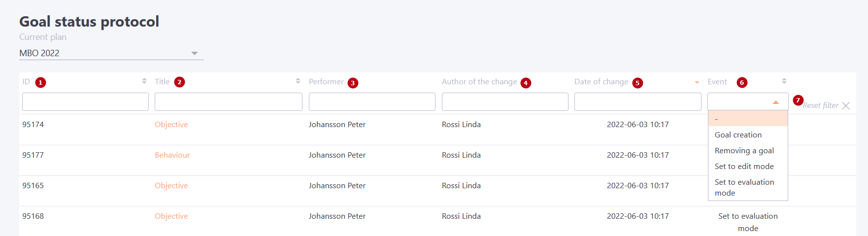Click the Title filter input field
The image size is (868, 236).
(x=229, y=102)
